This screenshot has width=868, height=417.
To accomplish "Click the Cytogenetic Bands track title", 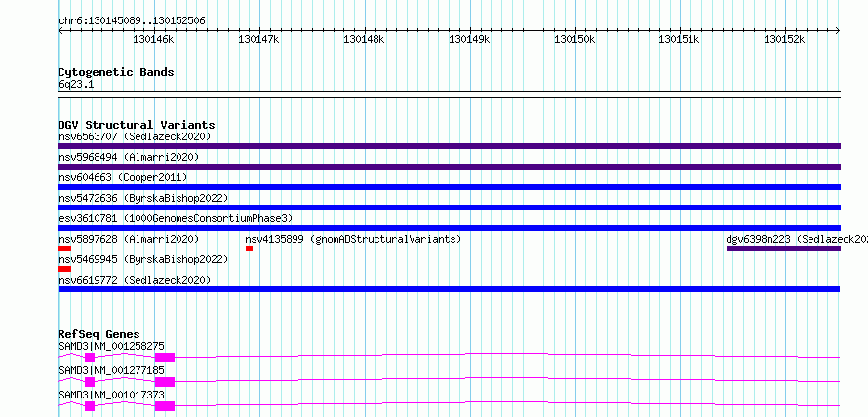I will click(116, 72).
